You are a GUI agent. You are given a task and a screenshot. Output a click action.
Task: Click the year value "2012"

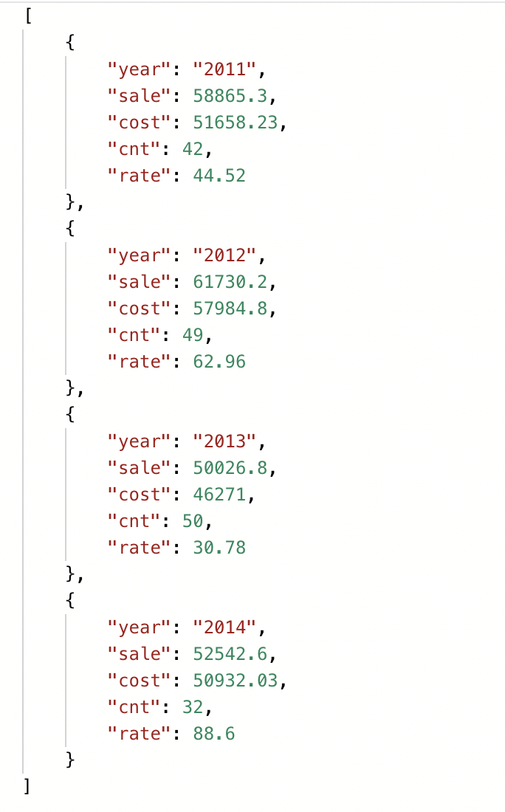tap(224, 255)
